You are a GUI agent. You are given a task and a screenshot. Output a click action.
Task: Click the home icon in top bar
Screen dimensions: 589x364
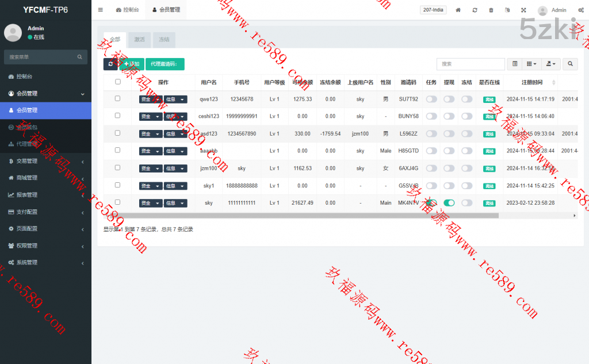(x=458, y=10)
